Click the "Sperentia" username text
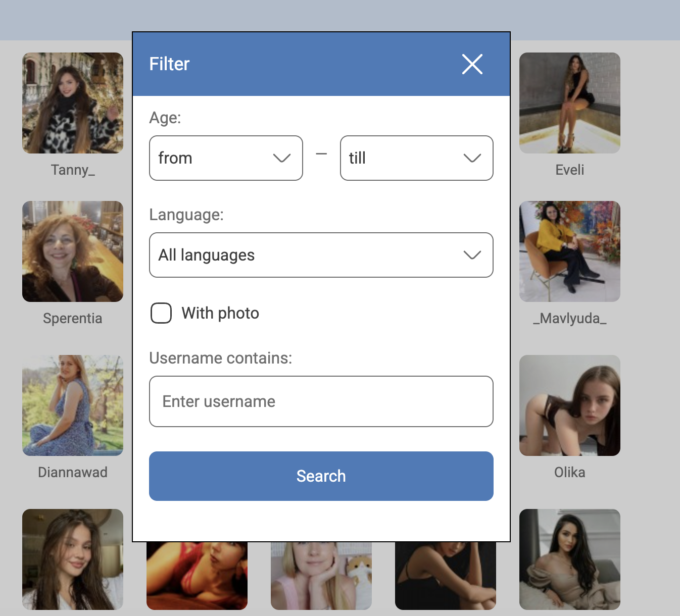This screenshot has height=616, width=680. (x=72, y=318)
